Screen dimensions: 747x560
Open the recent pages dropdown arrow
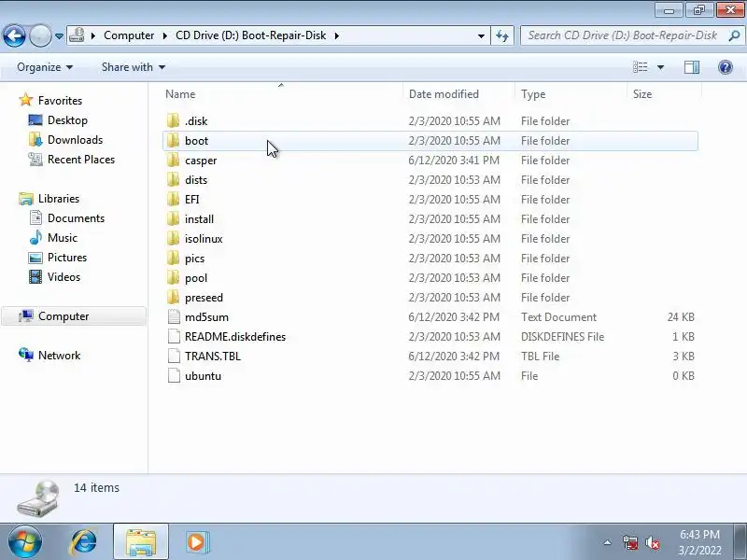(x=59, y=36)
